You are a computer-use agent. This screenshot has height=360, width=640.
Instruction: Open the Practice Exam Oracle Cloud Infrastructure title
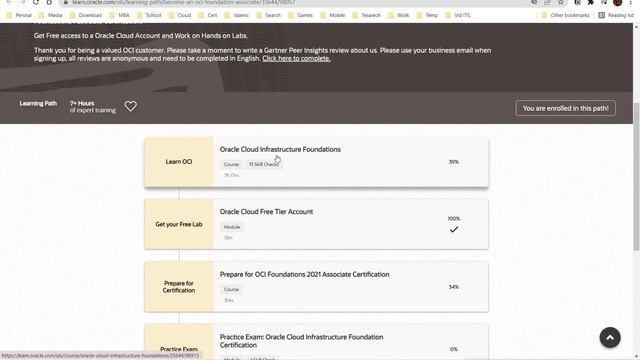click(x=301, y=341)
